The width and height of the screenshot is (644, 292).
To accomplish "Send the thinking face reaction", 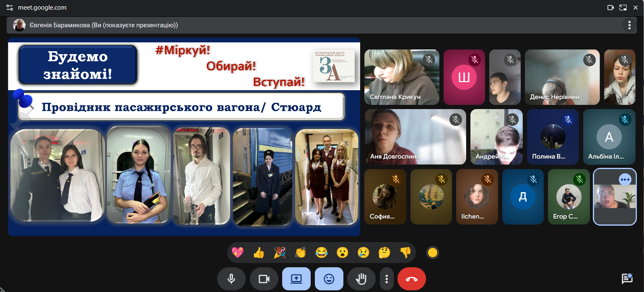I will click(384, 253).
